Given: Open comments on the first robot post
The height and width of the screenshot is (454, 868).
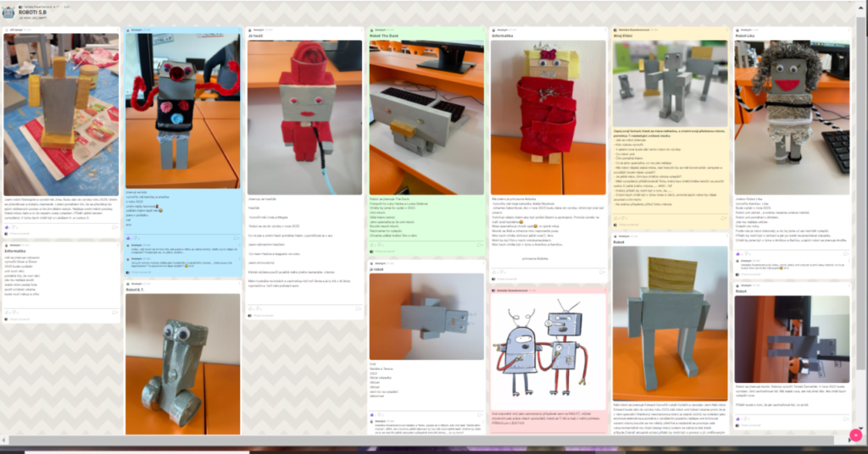Looking at the screenshot, I should (115, 227).
